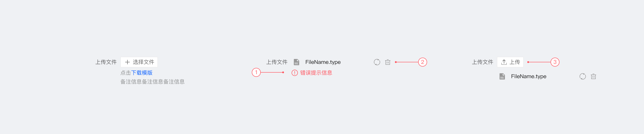Click the DOC file icon below 上传 button
The height and width of the screenshot is (134, 644).
pos(502,76)
